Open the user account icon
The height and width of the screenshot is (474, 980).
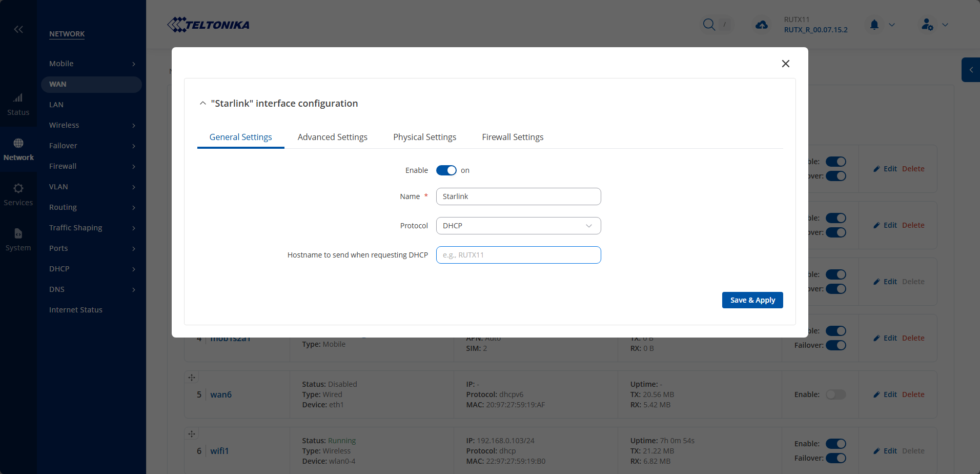[x=927, y=25]
